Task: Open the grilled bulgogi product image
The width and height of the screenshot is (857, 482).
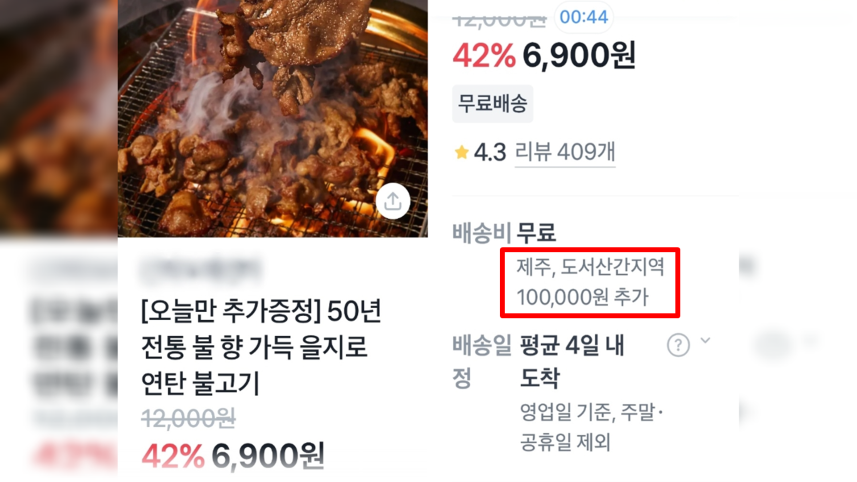Action: pos(273,118)
